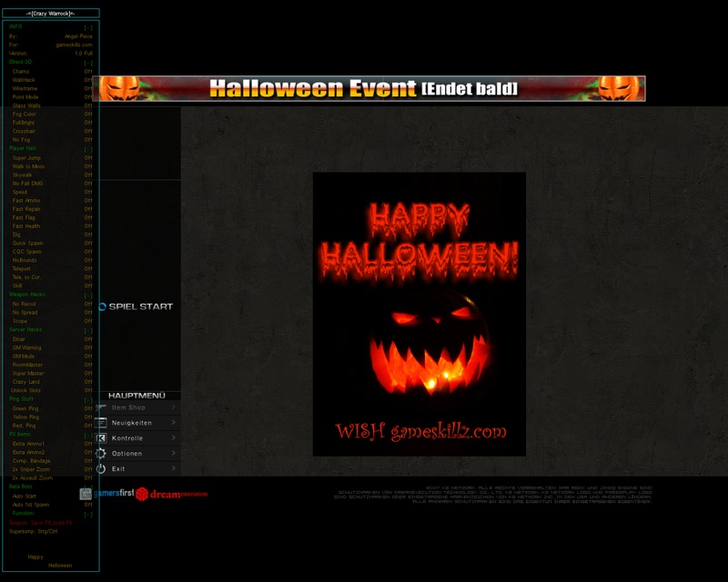The image size is (728, 582).
Task: Click the Dinar label
Action: [18, 339]
